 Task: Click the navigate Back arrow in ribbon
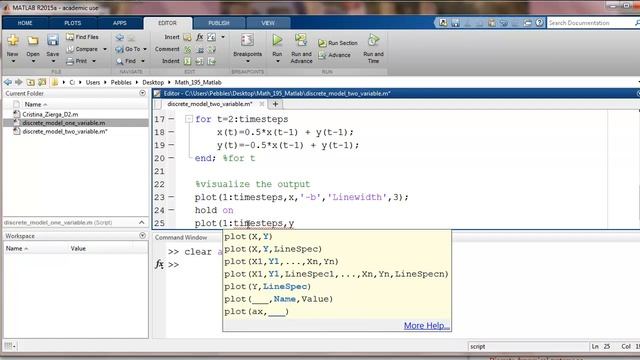120,38
